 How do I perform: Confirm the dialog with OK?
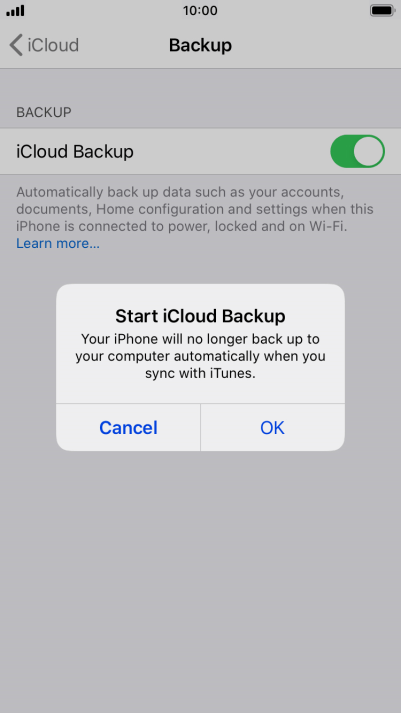click(272, 427)
